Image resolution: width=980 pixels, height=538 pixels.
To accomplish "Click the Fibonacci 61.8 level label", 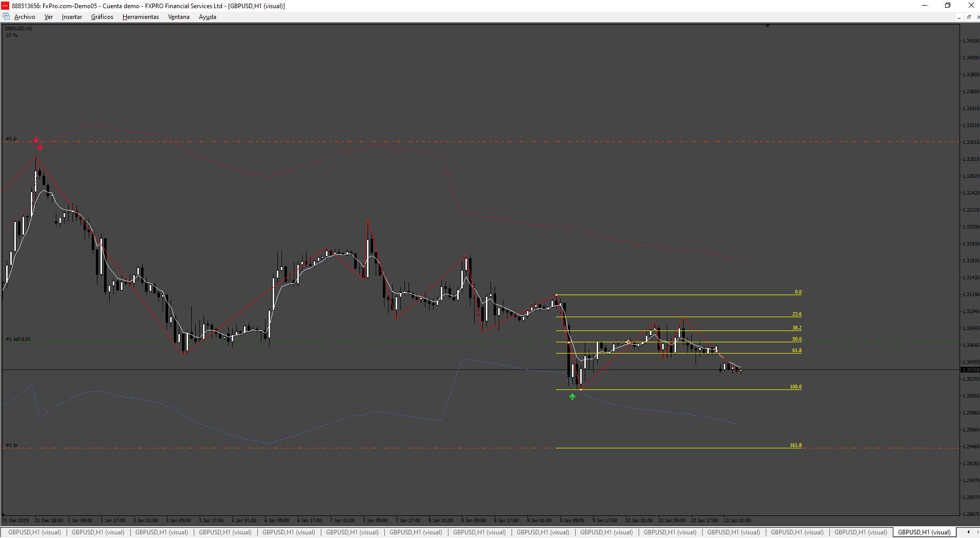I will tap(797, 350).
